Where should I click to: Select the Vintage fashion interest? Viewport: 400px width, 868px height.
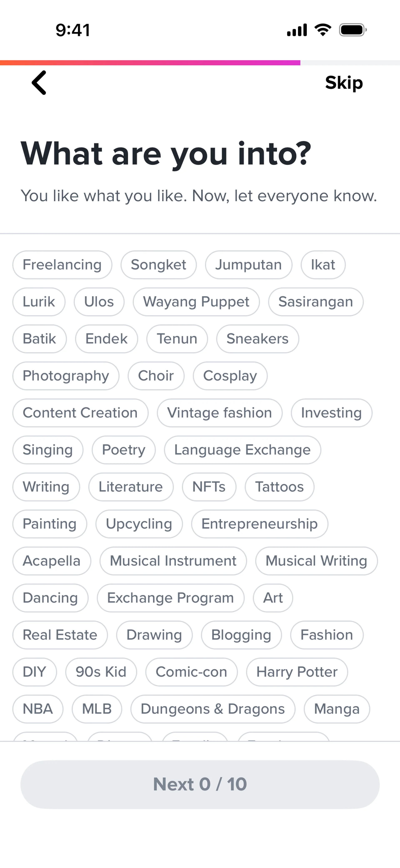coord(220,413)
